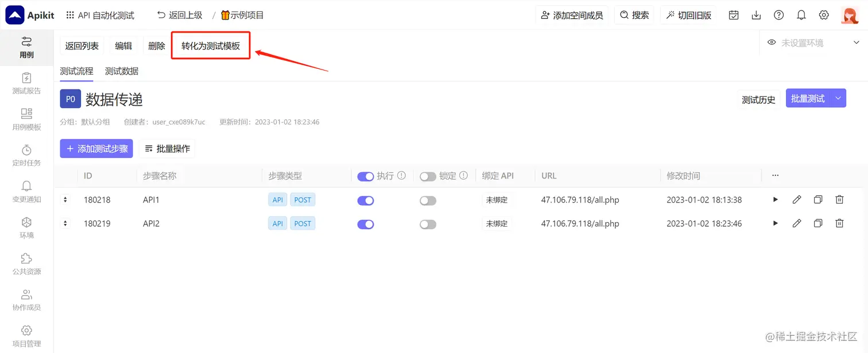Screen dimensions: 868x353
Task: Click the download icon in top bar
Action: 756,15
